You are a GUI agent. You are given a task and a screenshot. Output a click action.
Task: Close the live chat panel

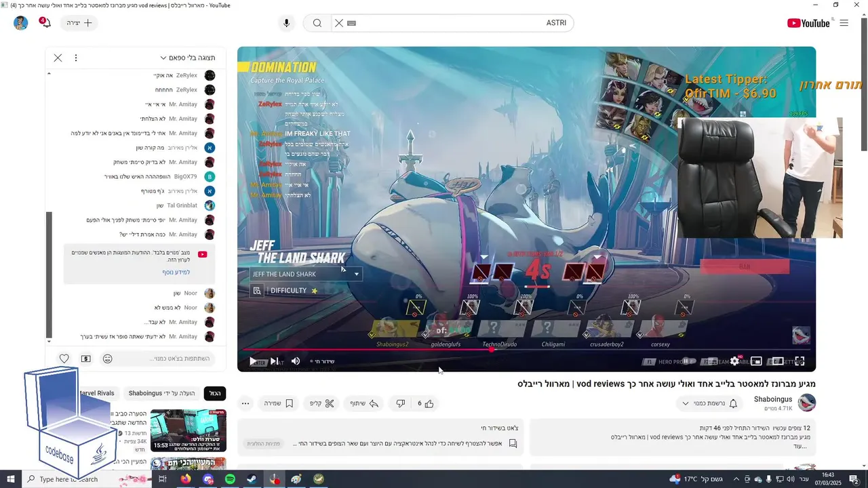pos(58,58)
